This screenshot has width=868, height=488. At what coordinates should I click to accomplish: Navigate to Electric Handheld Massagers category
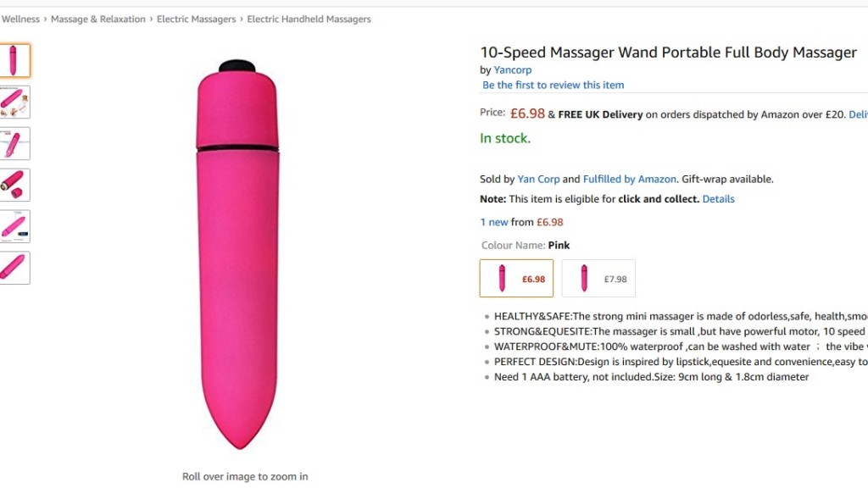point(309,19)
